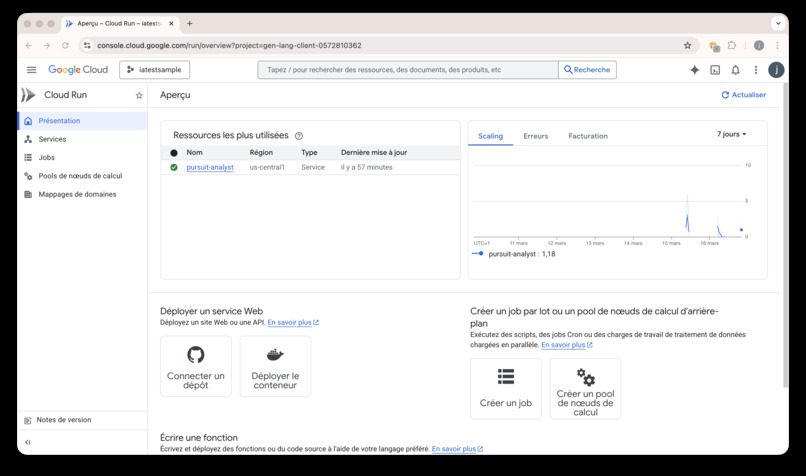Click the GitHub icon in Connecter un dépôt

[x=196, y=354]
